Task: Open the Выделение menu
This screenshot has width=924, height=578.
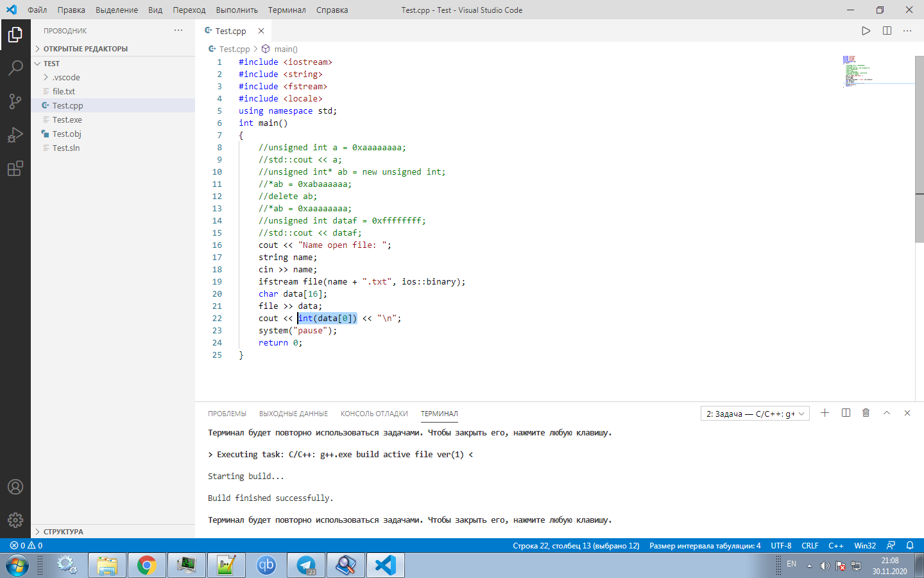Action: pyautogui.click(x=117, y=10)
